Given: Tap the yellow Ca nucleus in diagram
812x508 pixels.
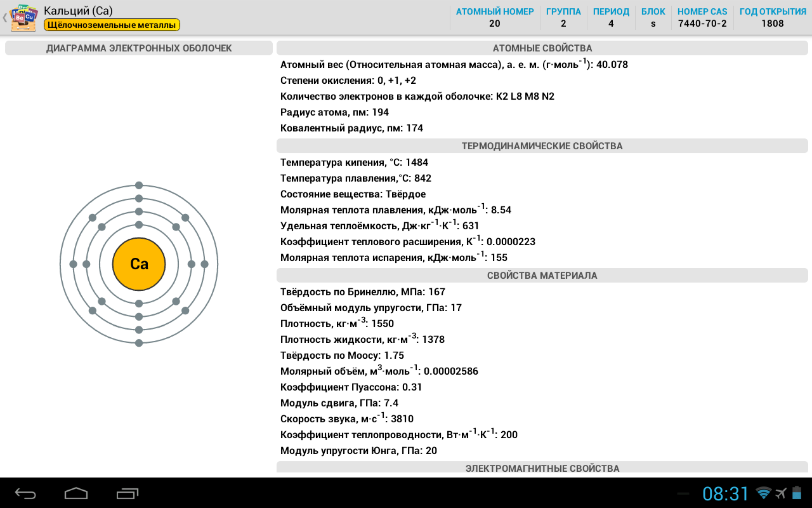Looking at the screenshot, I should tap(139, 264).
